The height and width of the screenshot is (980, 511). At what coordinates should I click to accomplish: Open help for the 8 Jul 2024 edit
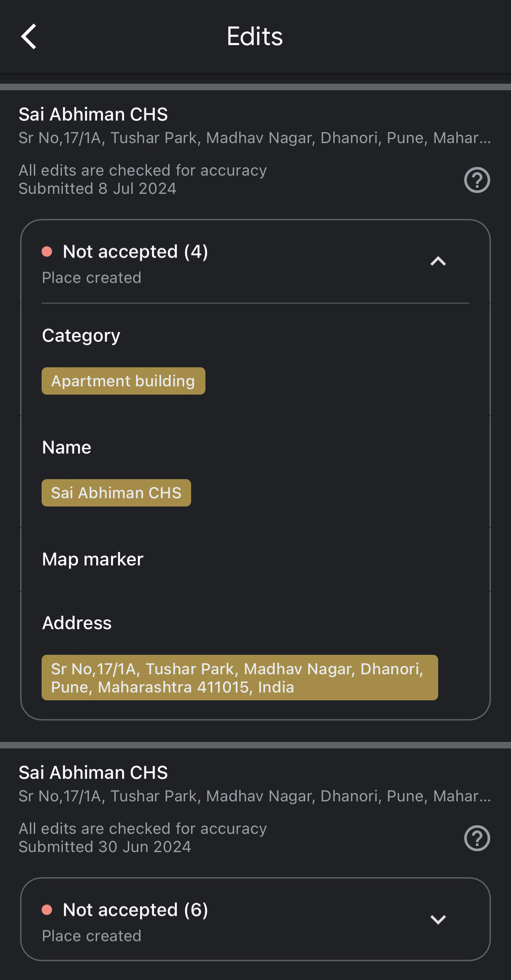(x=477, y=180)
